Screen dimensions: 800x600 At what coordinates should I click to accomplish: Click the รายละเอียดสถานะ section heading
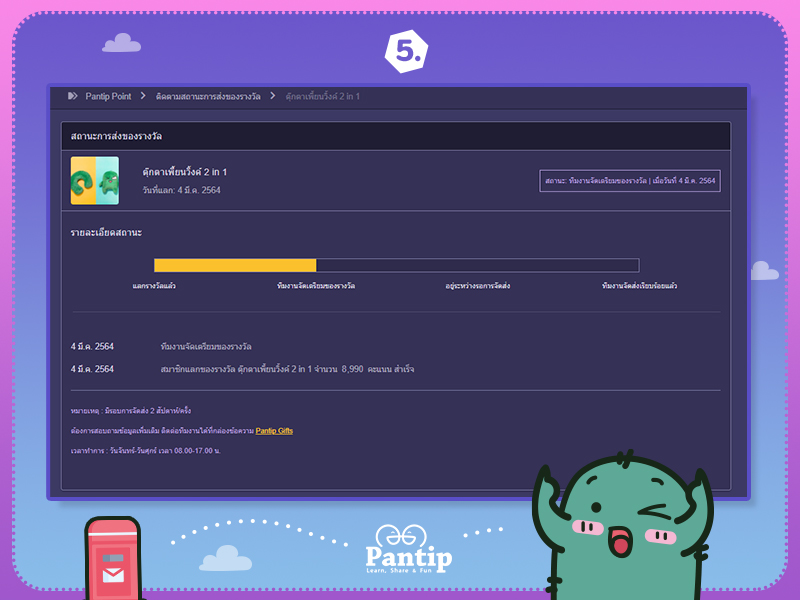tap(106, 233)
